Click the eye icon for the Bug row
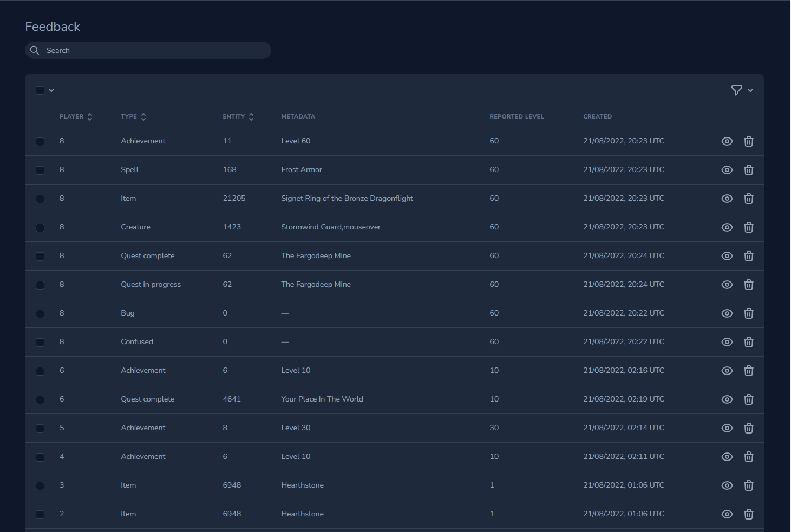The image size is (791, 532). (727, 313)
